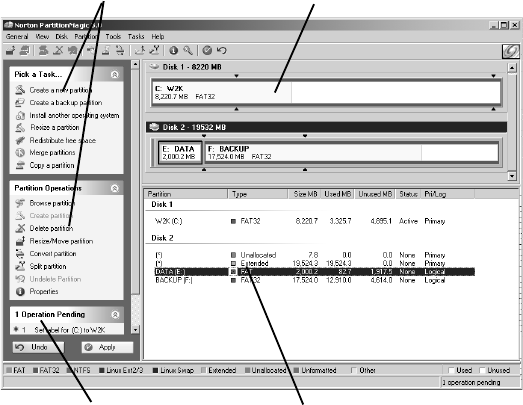523x405 pixels.
Task: Click the toolbar info icon
Action: coord(173,50)
